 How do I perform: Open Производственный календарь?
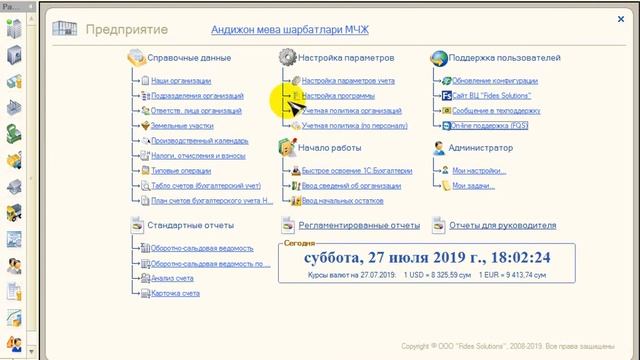tap(200, 141)
